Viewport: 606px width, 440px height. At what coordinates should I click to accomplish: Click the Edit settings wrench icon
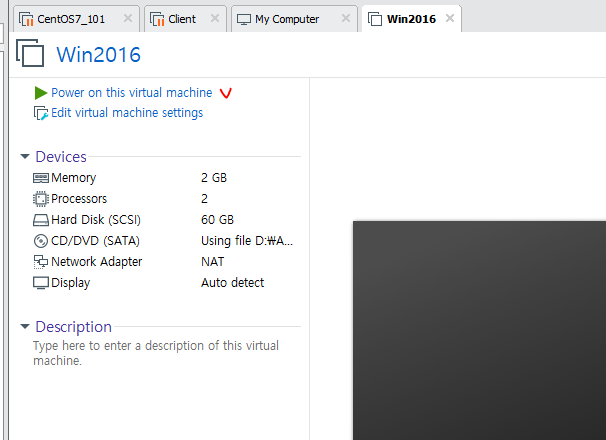point(41,113)
